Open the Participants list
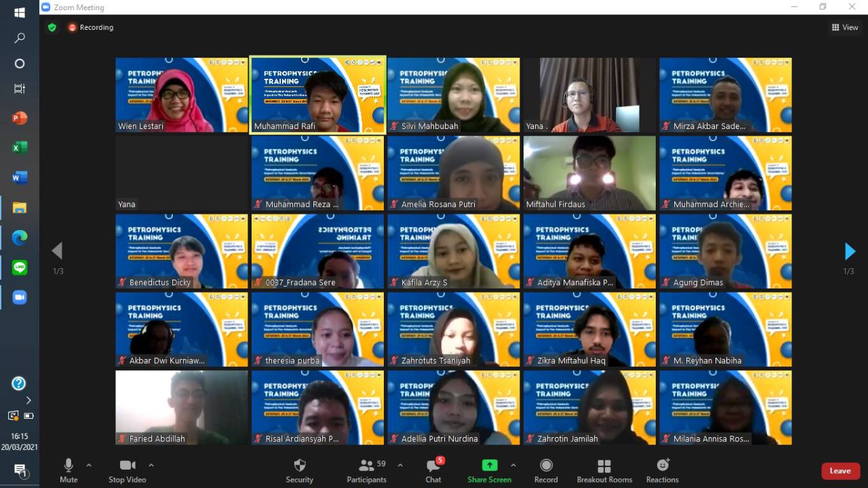This screenshot has width=868, height=488. [366, 468]
